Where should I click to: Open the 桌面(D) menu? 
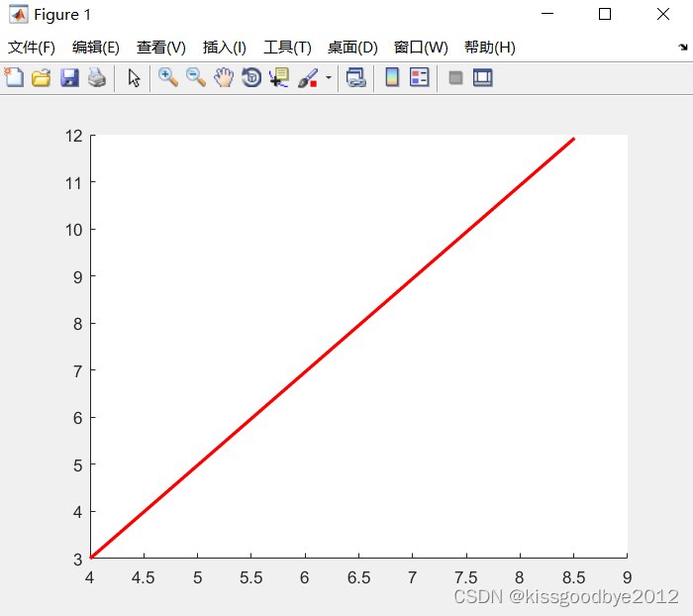click(352, 48)
